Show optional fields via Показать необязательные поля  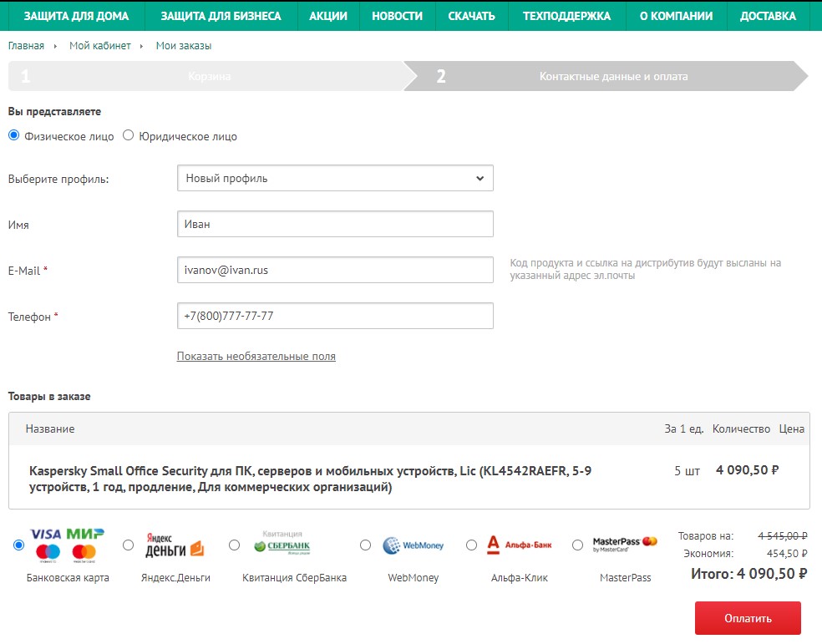[x=256, y=357]
